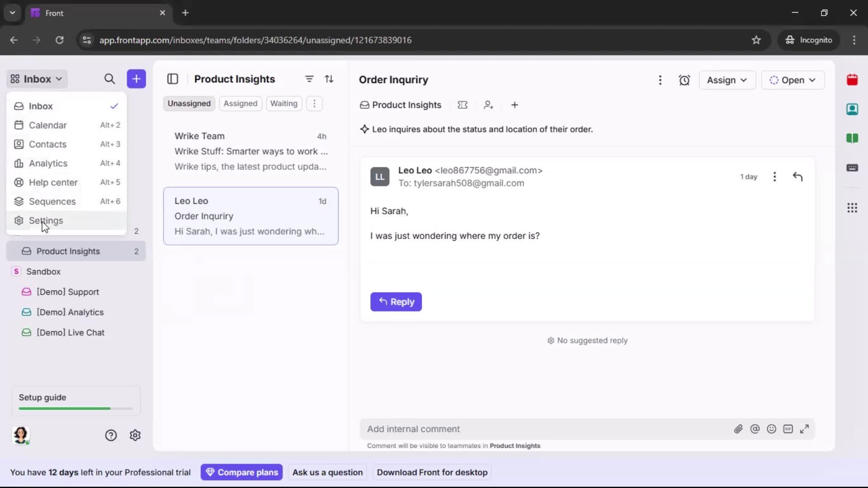Expand the Inbox workspace switcher

pyautogui.click(x=36, y=79)
